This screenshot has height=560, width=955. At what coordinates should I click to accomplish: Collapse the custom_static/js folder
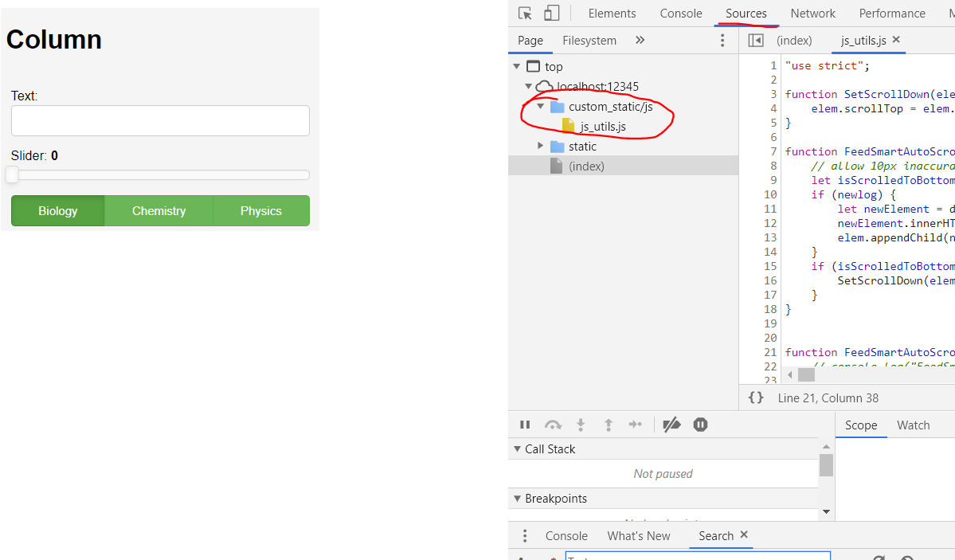[541, 105]
